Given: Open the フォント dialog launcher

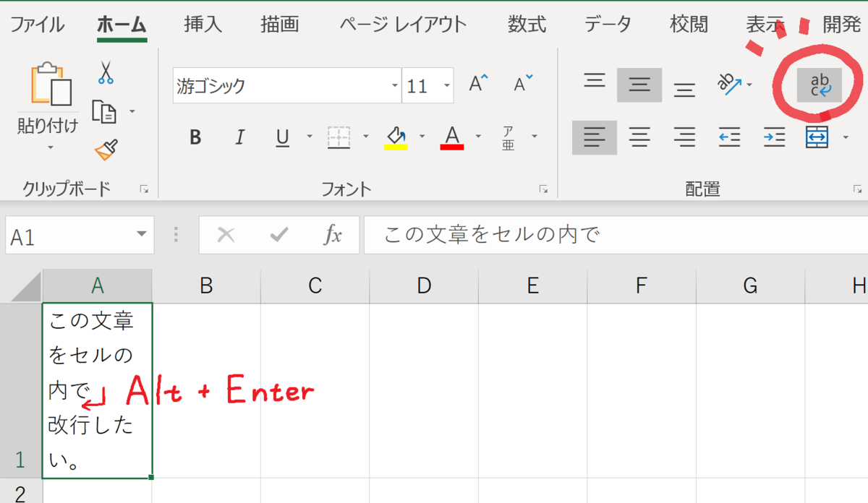Looking at the screenshot, I should point(544,189).
